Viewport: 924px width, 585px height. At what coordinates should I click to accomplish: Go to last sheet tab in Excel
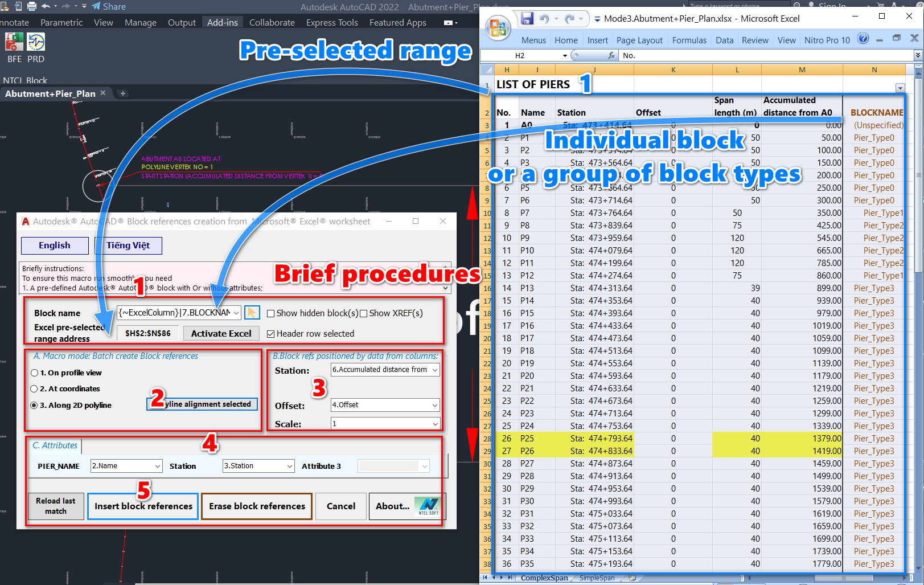(x=510, y=578)
